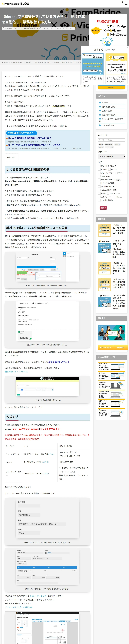Viewport: 129px width, 644px height.
Task: Go to the kintoneapp BLOG logo
Action: point(15,4)
